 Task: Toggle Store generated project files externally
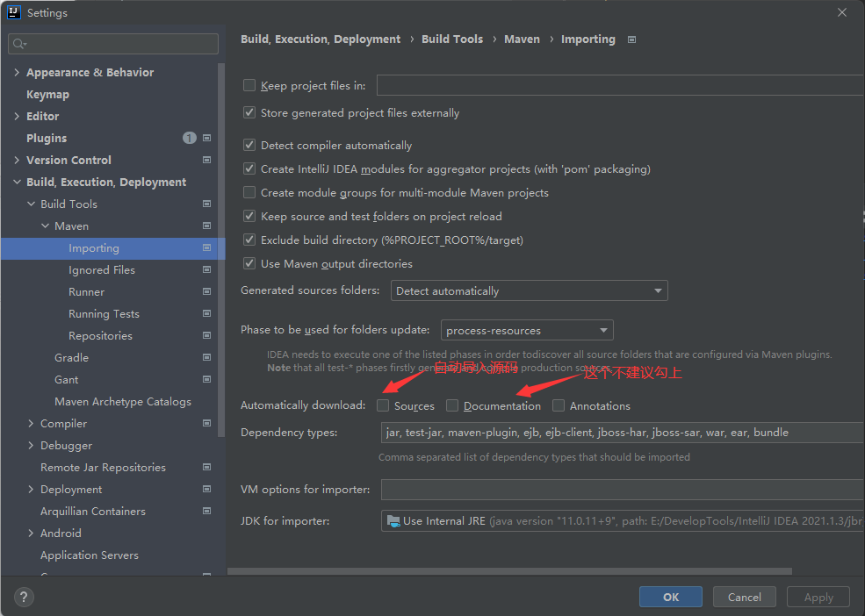click(249, 112)
